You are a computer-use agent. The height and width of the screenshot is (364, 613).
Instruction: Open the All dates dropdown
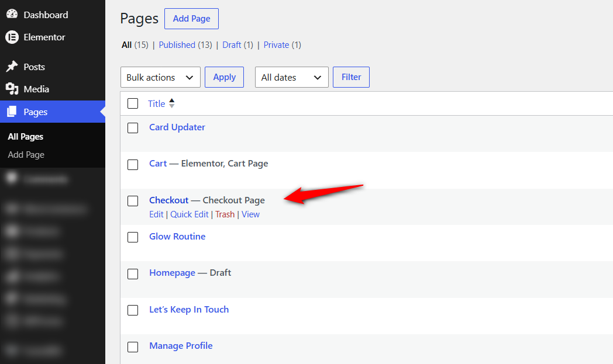coord(292,77)
